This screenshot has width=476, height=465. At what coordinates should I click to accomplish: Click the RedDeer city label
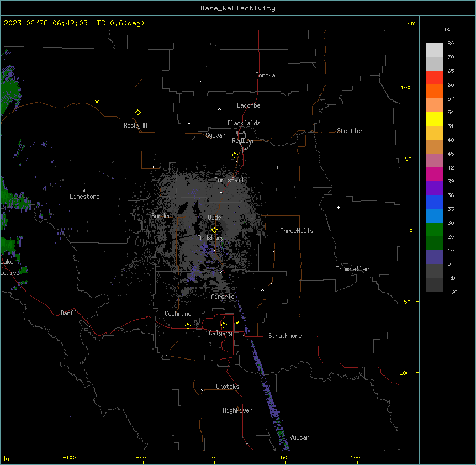coord(243,141)
